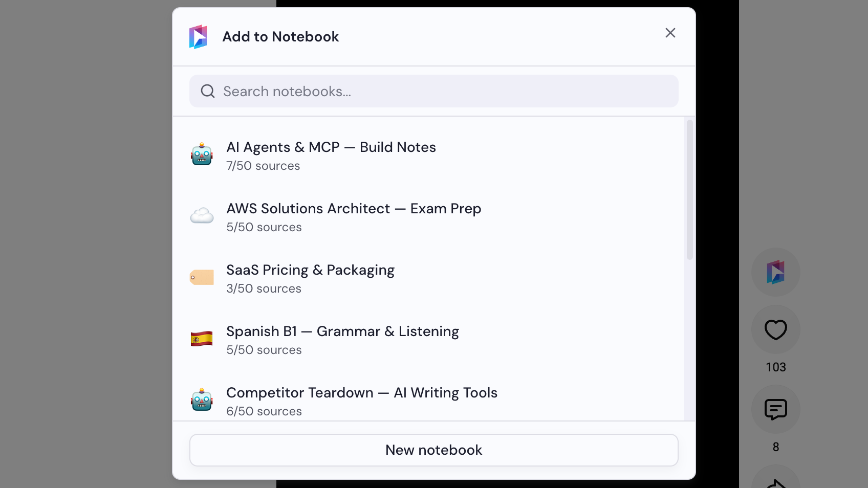868x488 pixels.
Task: Click the 103 likes count
Action: 776,367
